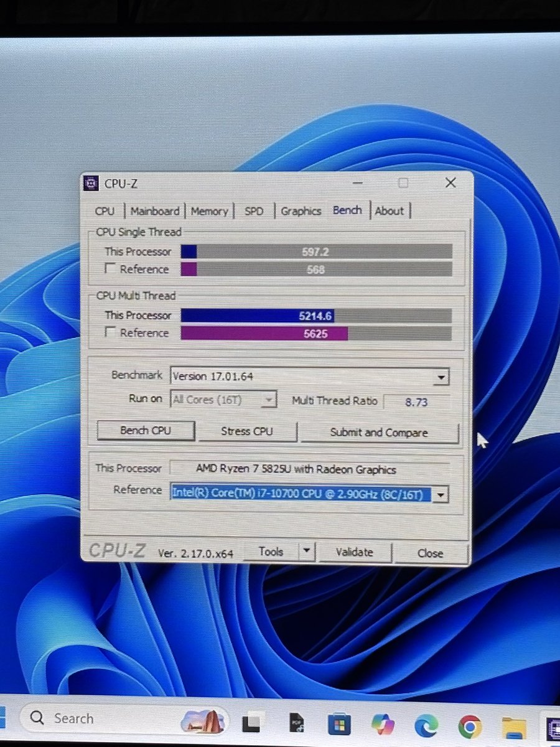Click the CPU Multi Thread group label
Viewport: 560px width, 747px height.
tap(136, 296)
